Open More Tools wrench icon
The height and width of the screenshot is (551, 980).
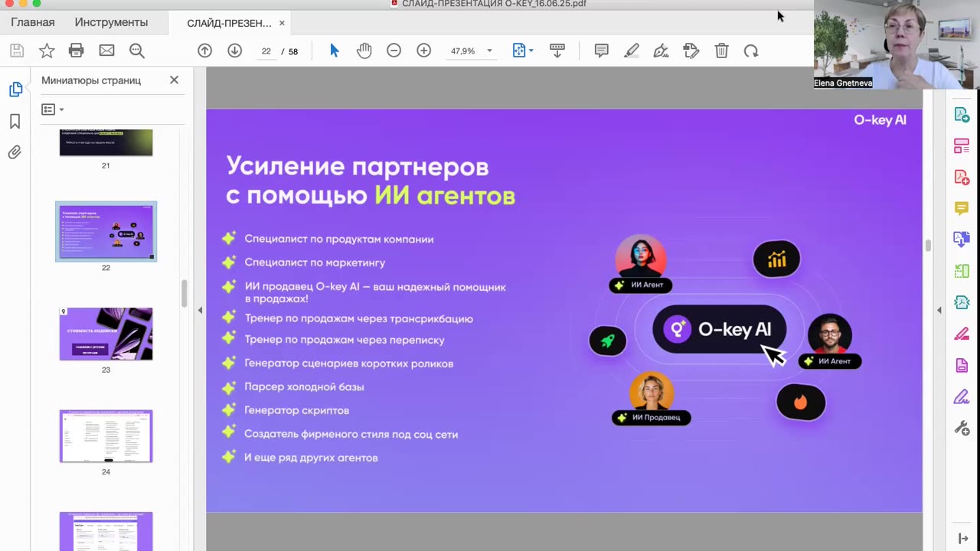pyautogui.click(x=962, y=428)
